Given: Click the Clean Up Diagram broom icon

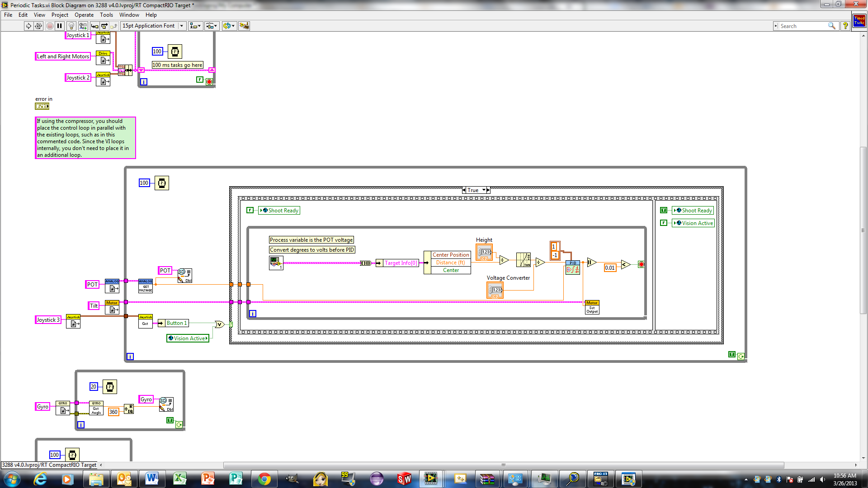Looking at the screenshot, I should pyautogui.click(x=244, y=26).
